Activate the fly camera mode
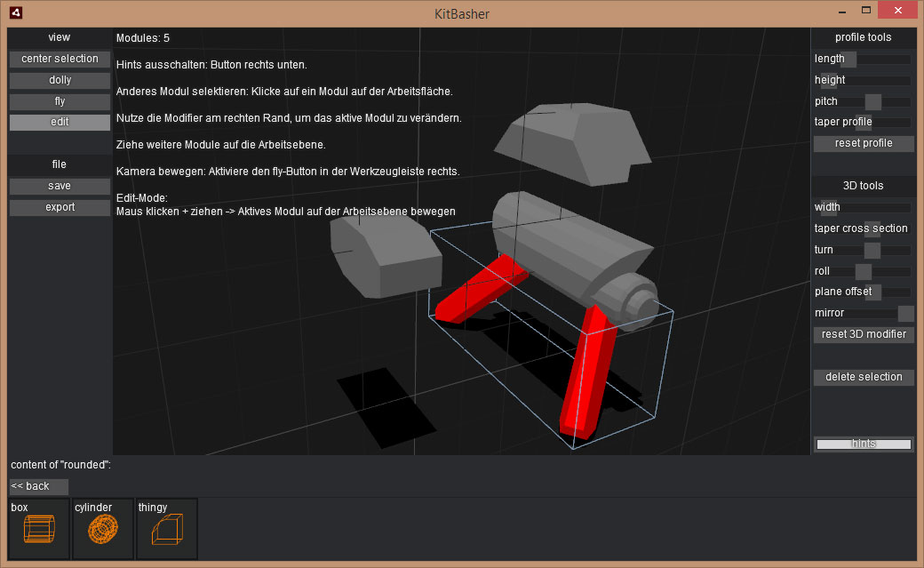This screenshot has height=568, width=924. (60, 101)
